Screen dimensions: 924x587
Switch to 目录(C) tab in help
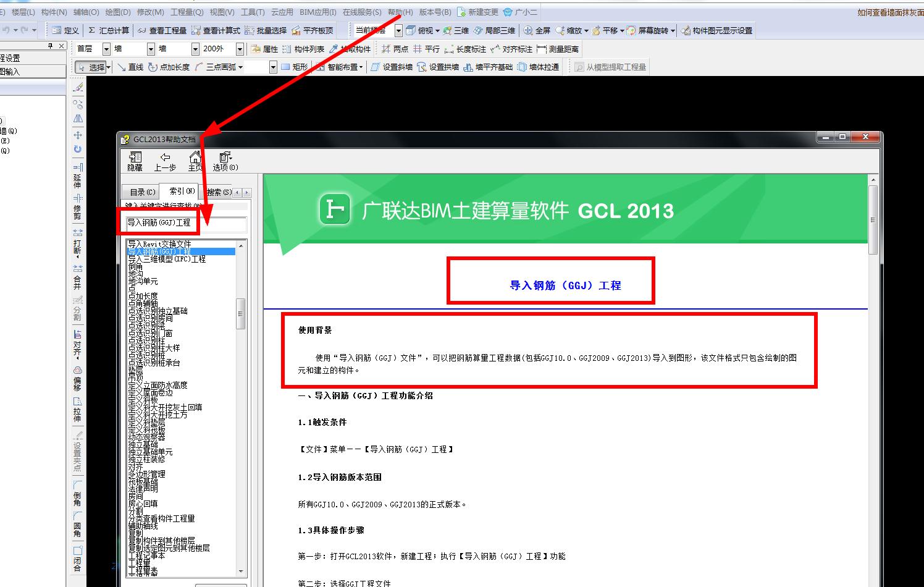142,192
